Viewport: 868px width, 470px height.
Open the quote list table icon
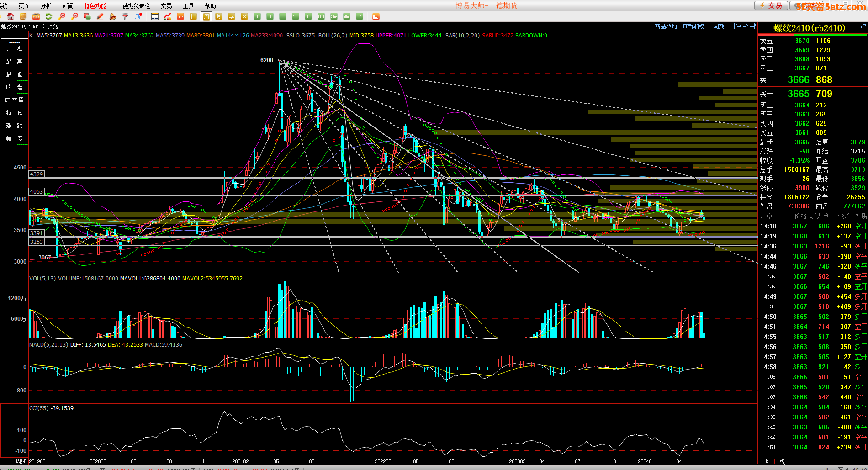pyautogui.click(x=155, y=16)
